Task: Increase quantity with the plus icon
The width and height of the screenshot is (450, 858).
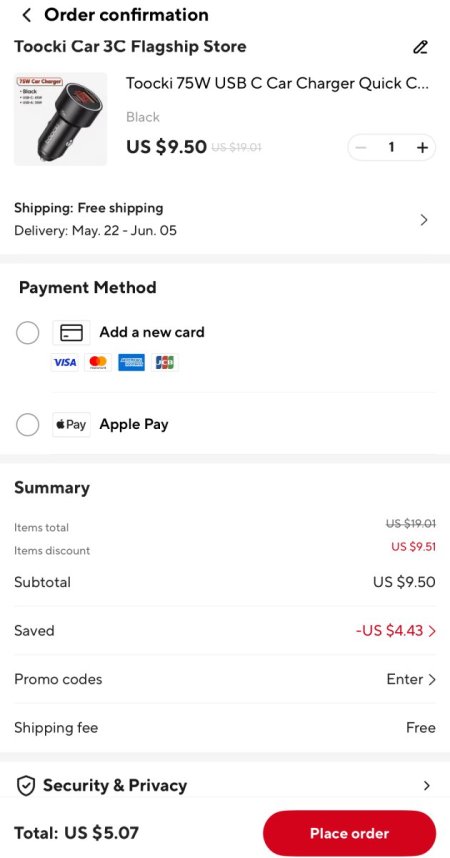Action: (x=422, y=147)
